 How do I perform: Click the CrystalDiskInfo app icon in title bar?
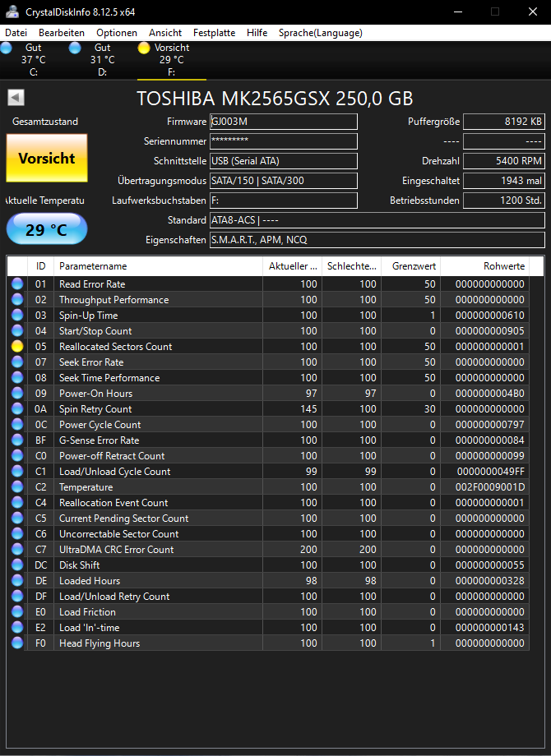click(12, 12)
